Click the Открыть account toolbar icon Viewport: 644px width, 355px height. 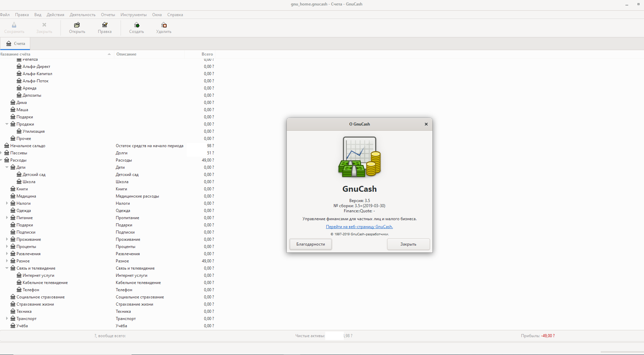(x=77, y=25)
